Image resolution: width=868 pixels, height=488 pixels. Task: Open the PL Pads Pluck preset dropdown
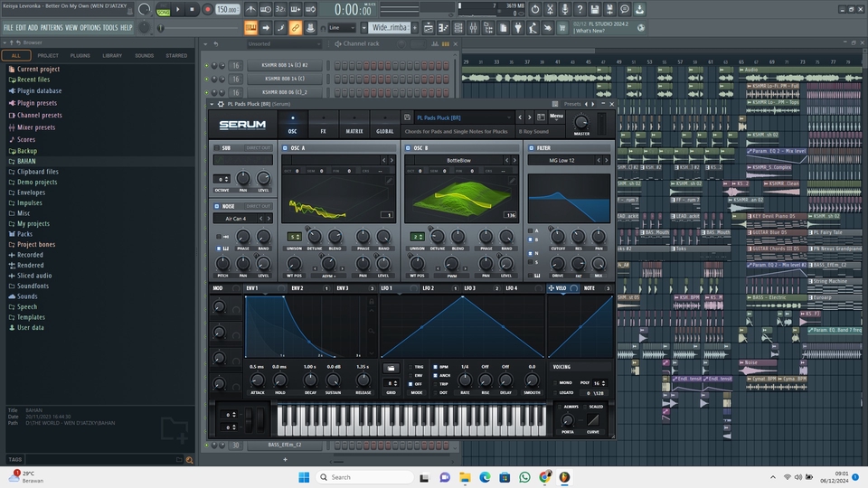pos(464,117)
